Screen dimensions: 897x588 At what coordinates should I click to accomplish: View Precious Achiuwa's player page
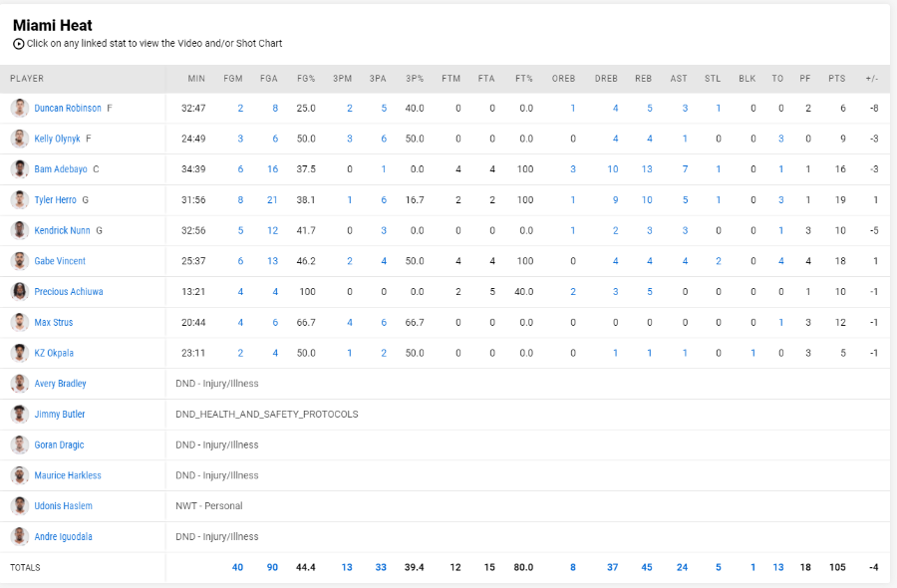click(x=69, y=292)
